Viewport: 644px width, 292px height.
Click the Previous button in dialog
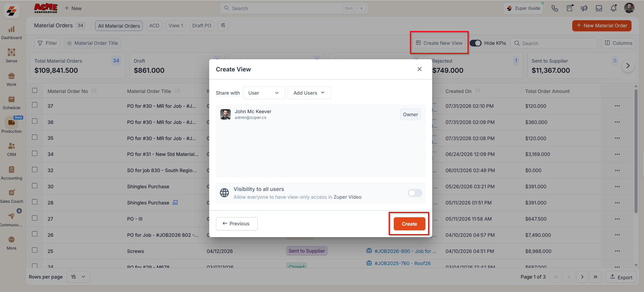(x=236, y=224)
